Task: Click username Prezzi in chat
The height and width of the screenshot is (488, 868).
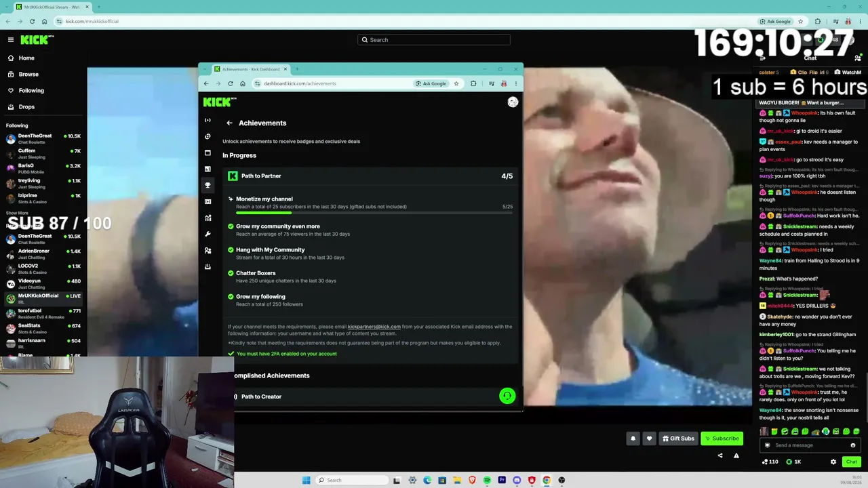Action: pos(767,279)
